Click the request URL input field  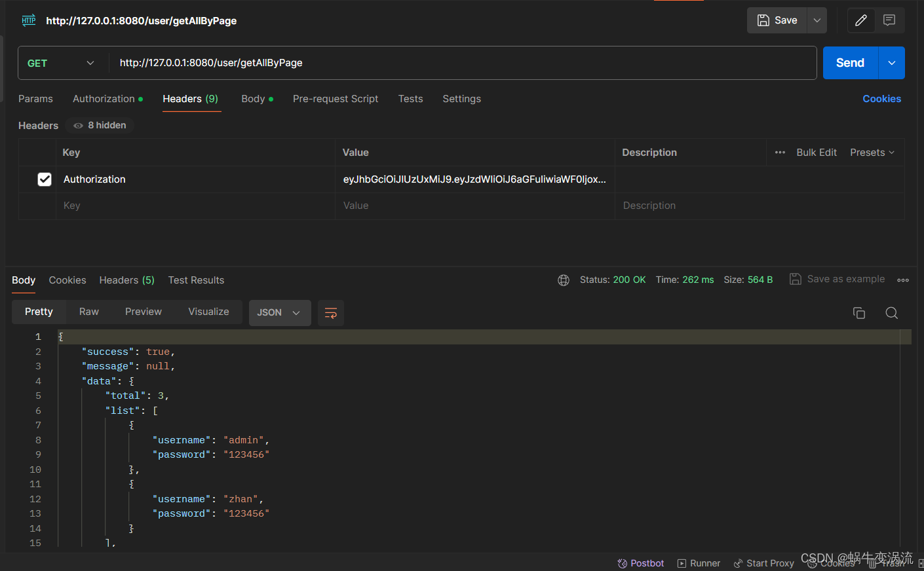coord(462,63)
